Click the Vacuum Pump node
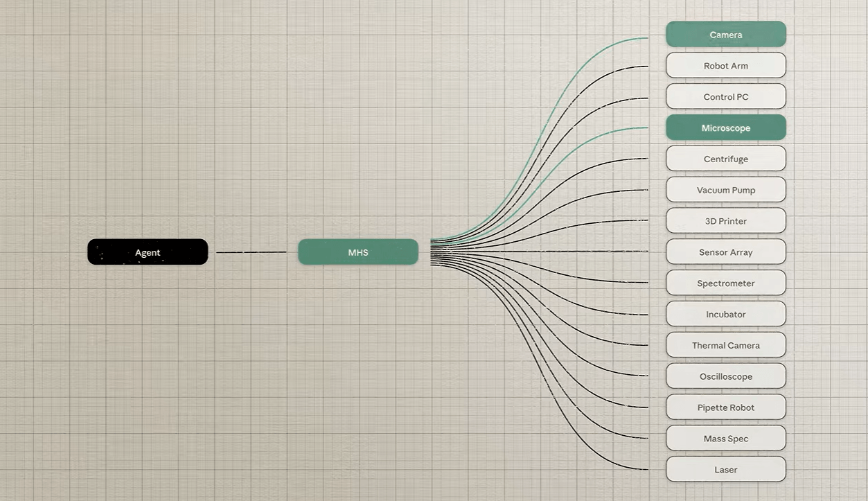The height and width of the screenshot is (501, 868). tap(726, 190)
